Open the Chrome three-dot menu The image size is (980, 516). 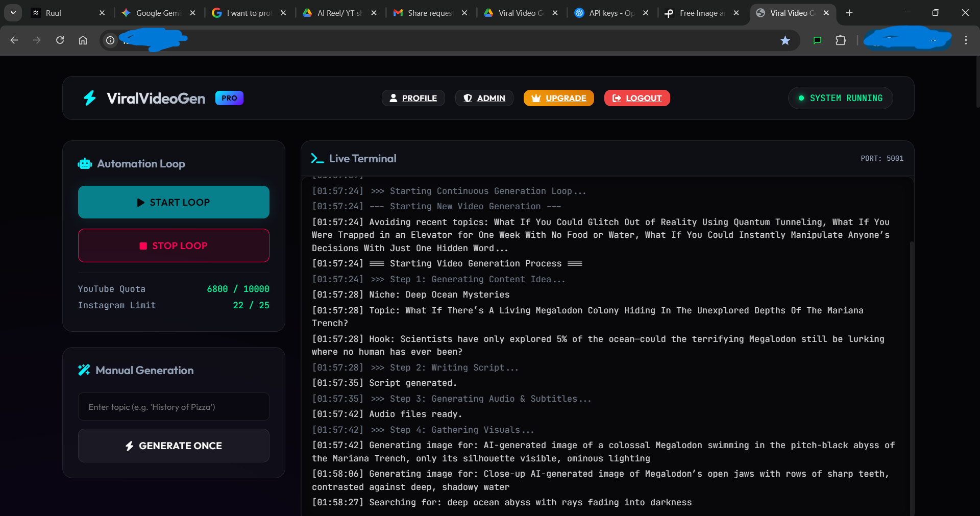tap(966, 40)
